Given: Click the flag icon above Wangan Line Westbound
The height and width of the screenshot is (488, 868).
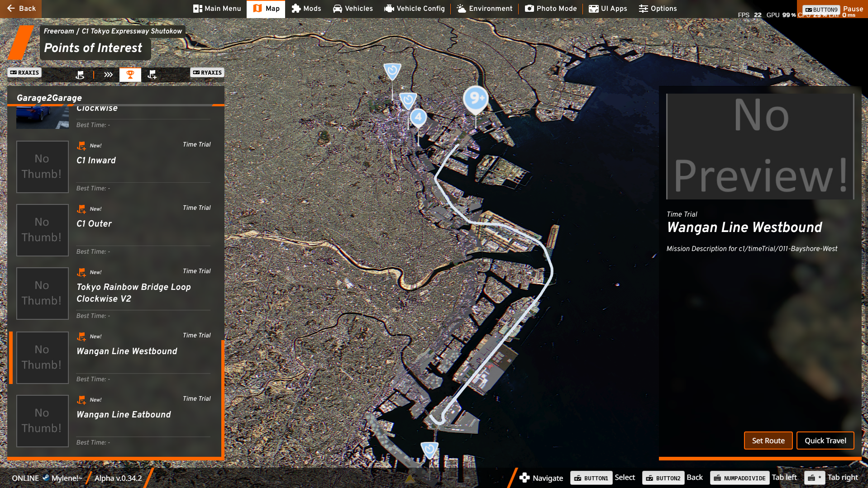Looking at the screenshot, I should click(81, 336).
